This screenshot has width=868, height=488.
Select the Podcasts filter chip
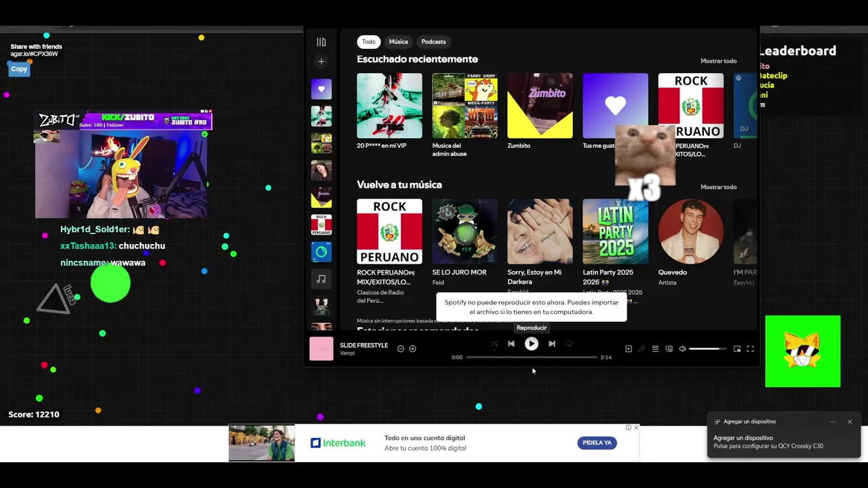click(434, 42)
